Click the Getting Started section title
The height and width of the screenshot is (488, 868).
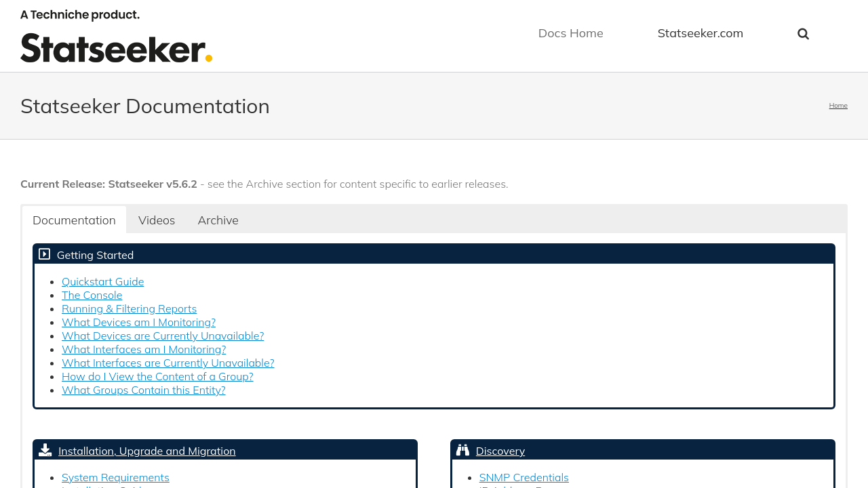pos(95,255)
